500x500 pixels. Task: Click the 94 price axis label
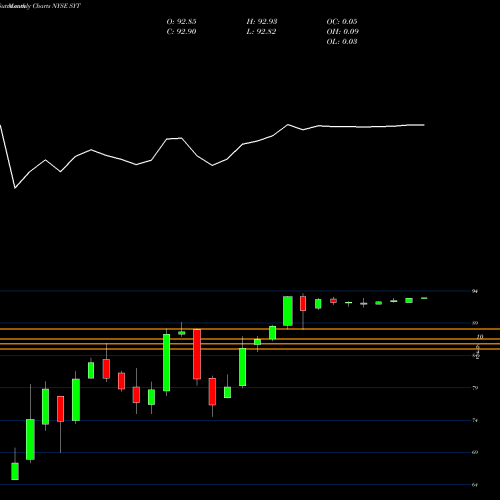tap(475, 291)
